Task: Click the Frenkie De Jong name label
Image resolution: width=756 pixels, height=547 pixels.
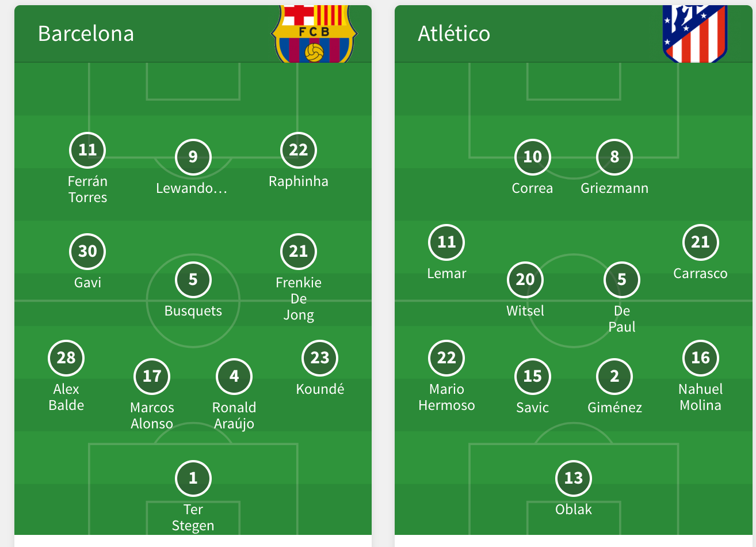Action: tap(299, 299)
